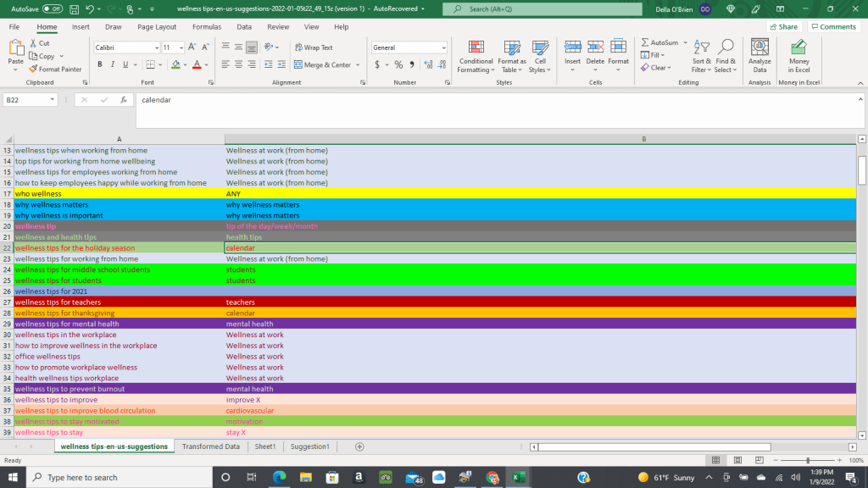
Task: Click the Cut scissors icon
Action: pyautogui.click(x=33, y=43)
